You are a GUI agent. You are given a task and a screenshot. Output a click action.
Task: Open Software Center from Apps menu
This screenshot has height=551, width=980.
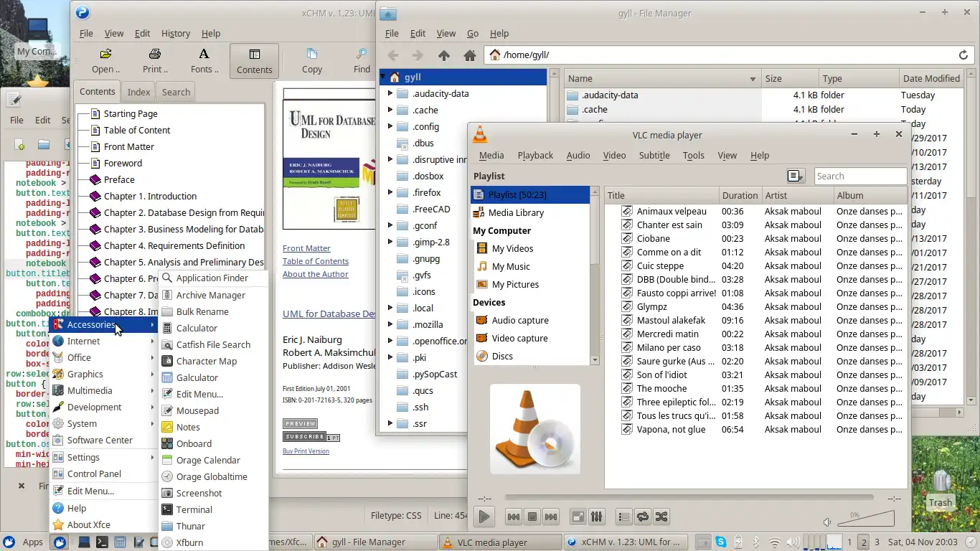pos(103,440)
